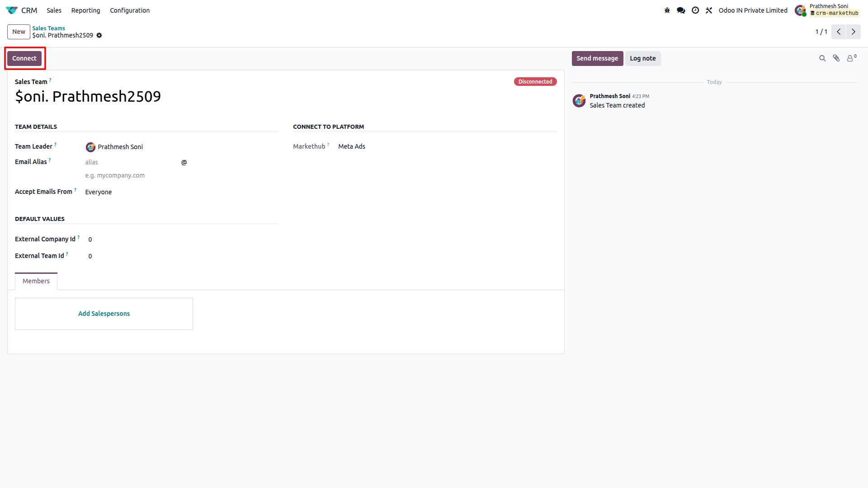Open the gear actions menu beside record name
868x488 pixels.
coord(99,35)
